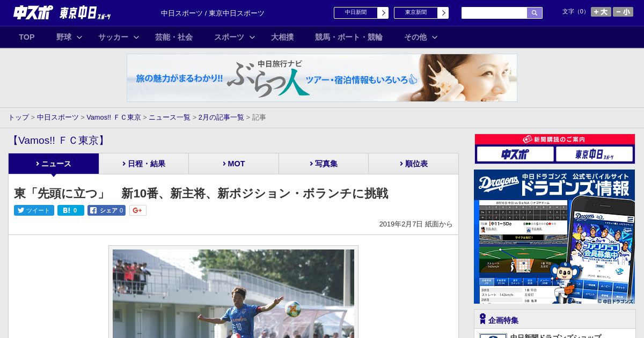Go to TOP in navigation bar
The image size is (644, 338).
(x=27, y=37)
